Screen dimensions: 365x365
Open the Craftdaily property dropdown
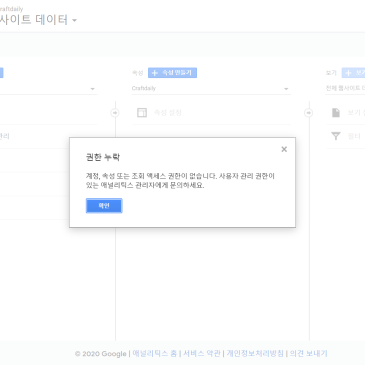[211, 88]
